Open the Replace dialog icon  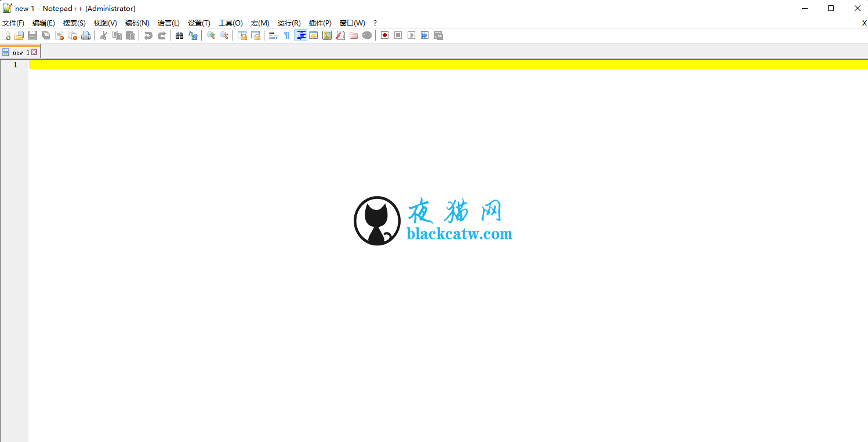tap(193, 35)
